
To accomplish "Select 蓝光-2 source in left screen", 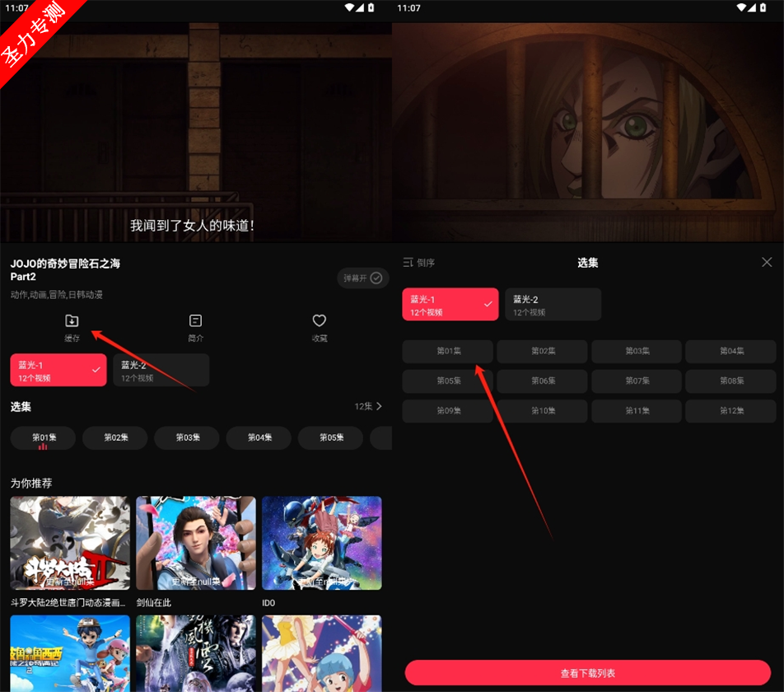I will 161,370.
